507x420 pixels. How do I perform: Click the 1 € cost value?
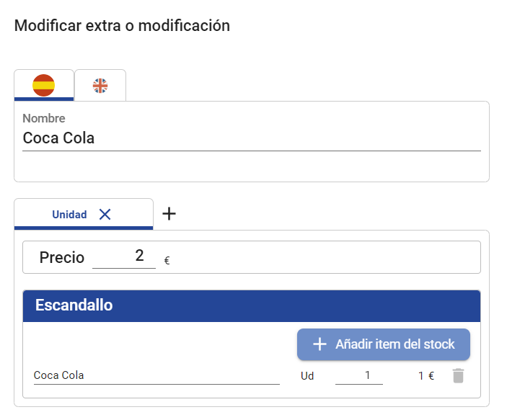[426, 376]
